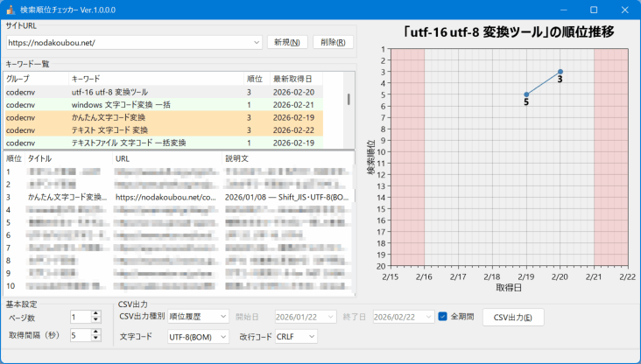The height and width of the screenshot is (364, 641).
Task: Select keyword row テキストファイル 文字コード 一括変換
Action: tap(164, 143)
